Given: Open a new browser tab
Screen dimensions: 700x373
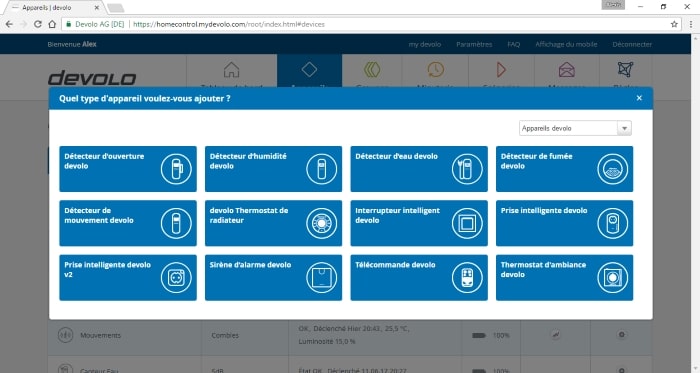Looking at the screenshot, I should (x=116, y=8).
